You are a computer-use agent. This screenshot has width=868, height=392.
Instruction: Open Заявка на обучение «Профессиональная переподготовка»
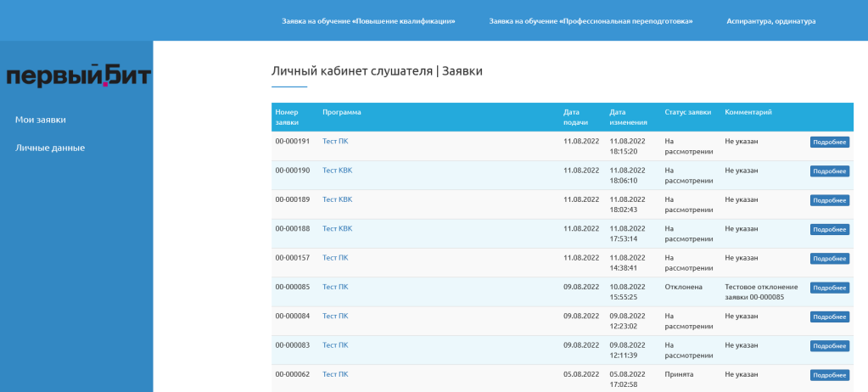pos(591,21)
